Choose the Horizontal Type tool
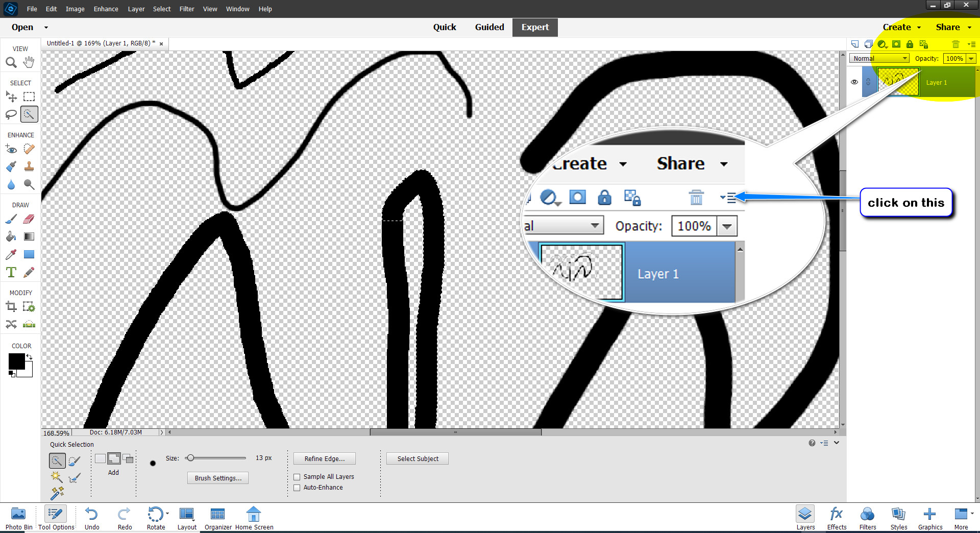980x533 pixels. 11,272
